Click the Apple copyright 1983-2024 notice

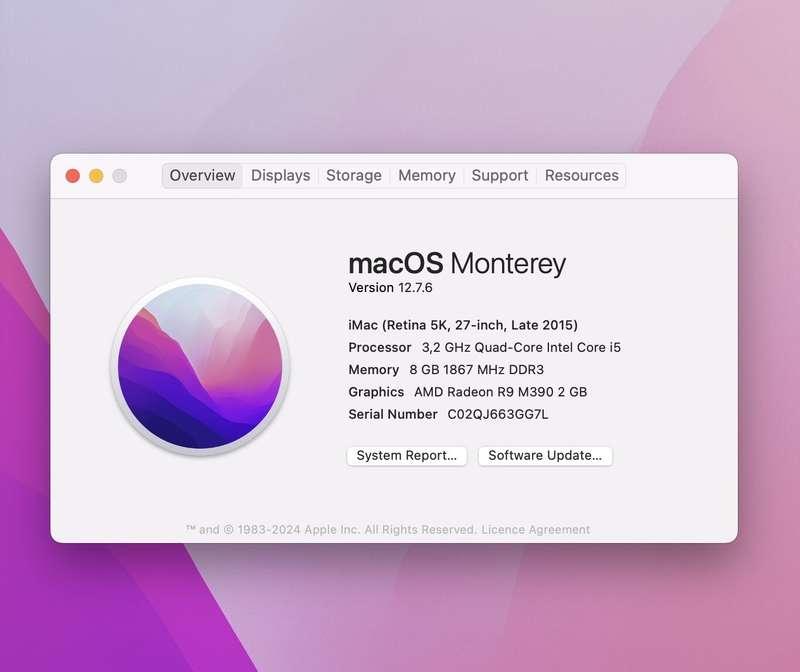click(x=331, y=530)
